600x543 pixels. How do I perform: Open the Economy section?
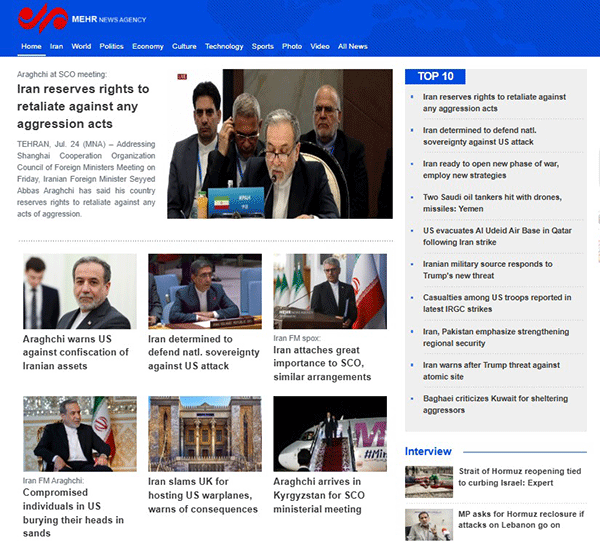click(x=148, y=47)
